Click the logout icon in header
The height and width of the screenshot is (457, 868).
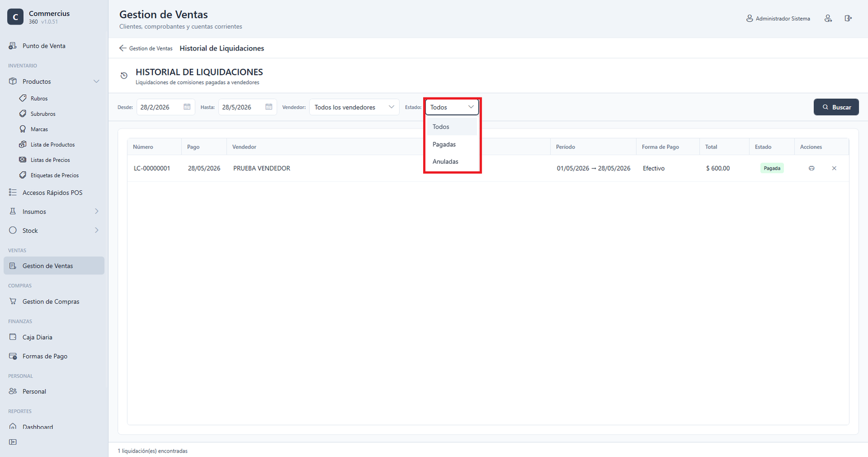pos(848,18)
